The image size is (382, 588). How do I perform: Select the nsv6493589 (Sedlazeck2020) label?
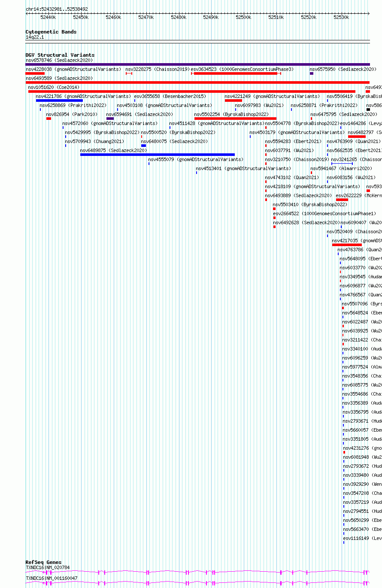(x=59, y=78)
